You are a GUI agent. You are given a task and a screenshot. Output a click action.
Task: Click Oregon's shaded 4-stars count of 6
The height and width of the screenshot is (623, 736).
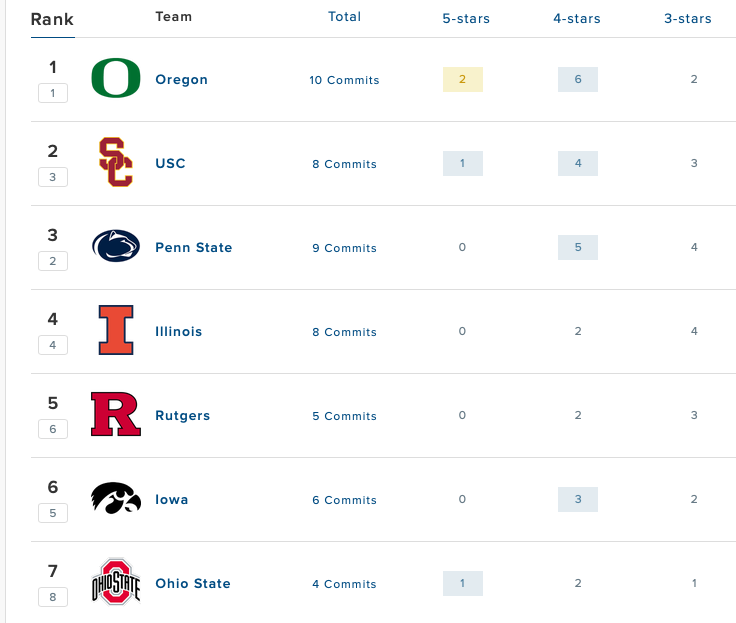[578, 79]
